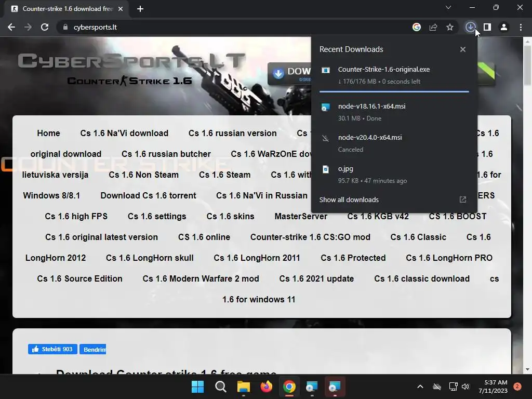The image size is (532, 399).
Task: Open File Explorer from taskbar
Action: click(243, 387)
